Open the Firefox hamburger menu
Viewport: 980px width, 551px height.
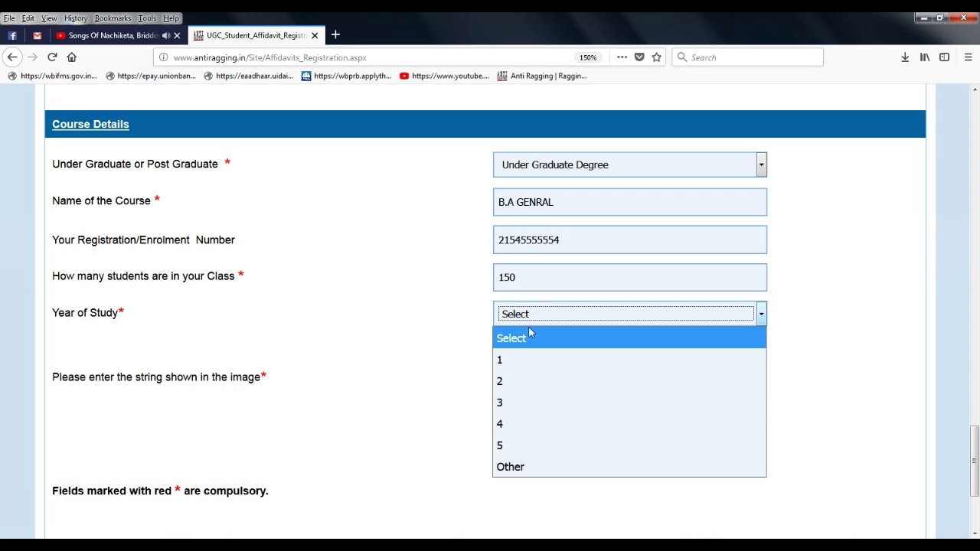(968, 57)
